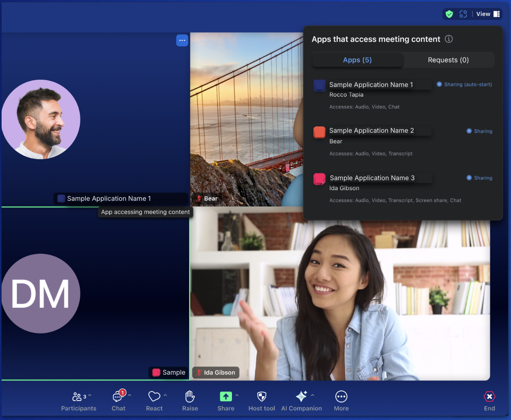The width and height of the screenshot is (511, 420).
Task: Click the Sample Application Name 1 title
Action: [371, 85]
